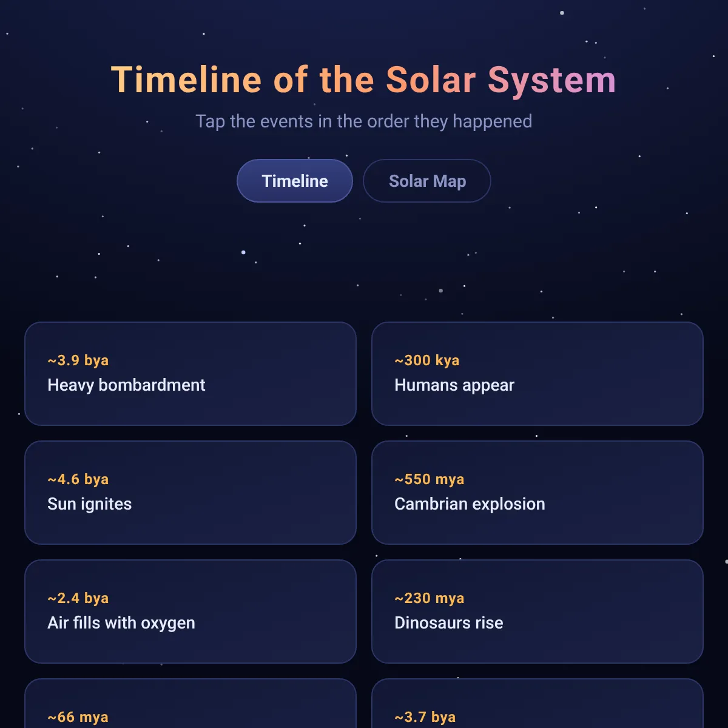Select the Air fills with oxygen card
Image resolution: width=728 pixels, height=728 pixels.
[x=190, y=612]
